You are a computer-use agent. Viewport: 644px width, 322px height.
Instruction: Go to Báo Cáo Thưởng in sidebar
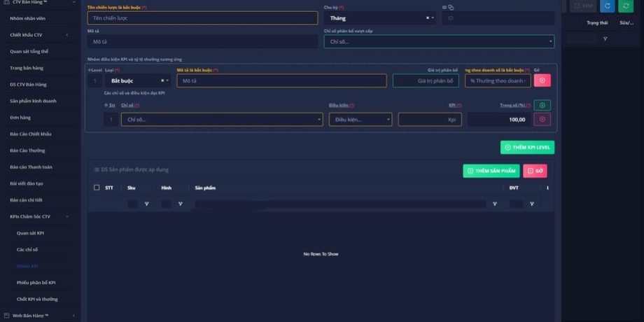coord(27,150)
